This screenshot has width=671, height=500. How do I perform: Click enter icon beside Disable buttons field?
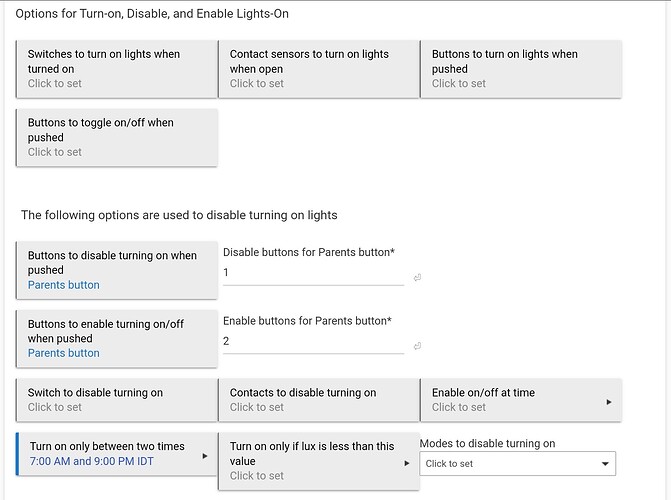[x=416, y=277]
